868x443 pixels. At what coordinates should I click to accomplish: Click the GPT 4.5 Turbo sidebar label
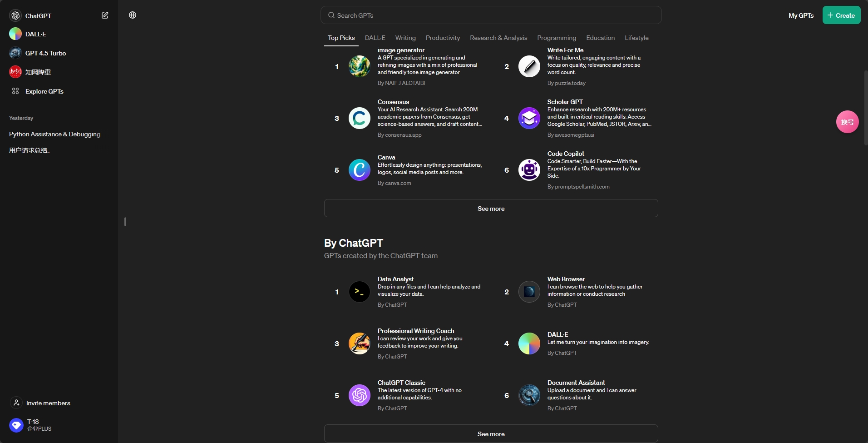(x=45, y=53)
